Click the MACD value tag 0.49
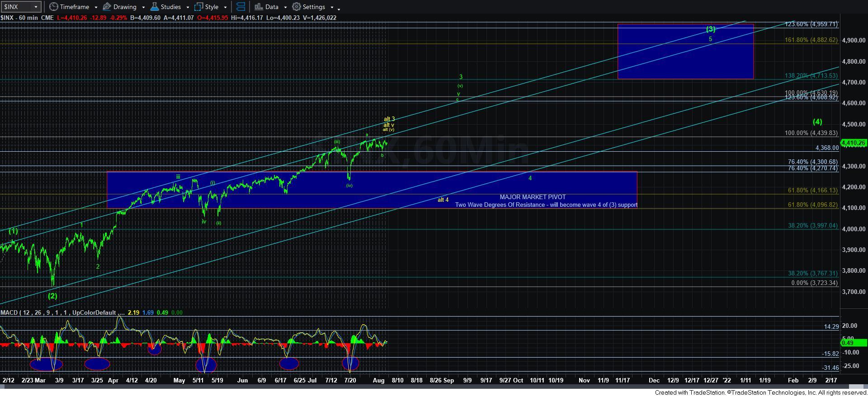The height and width of the screenshot is (396, 868). click(x=854, y=343)
